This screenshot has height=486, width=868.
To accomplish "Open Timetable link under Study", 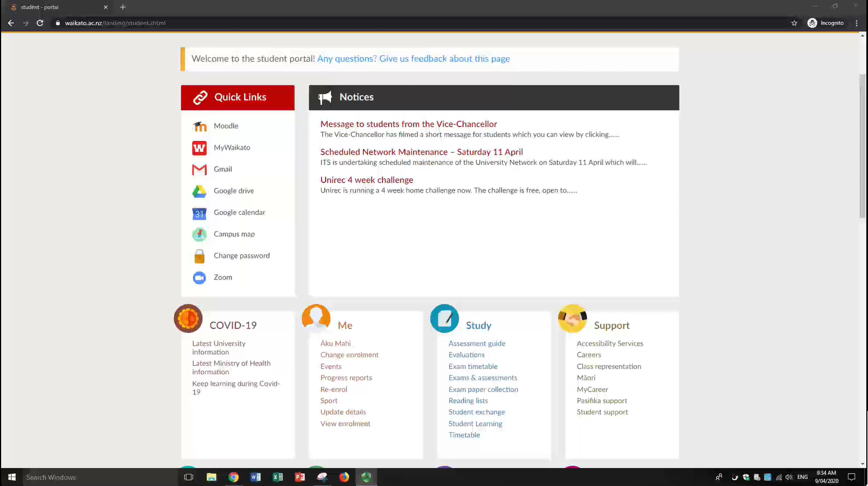I will click(x=464, y=435).
